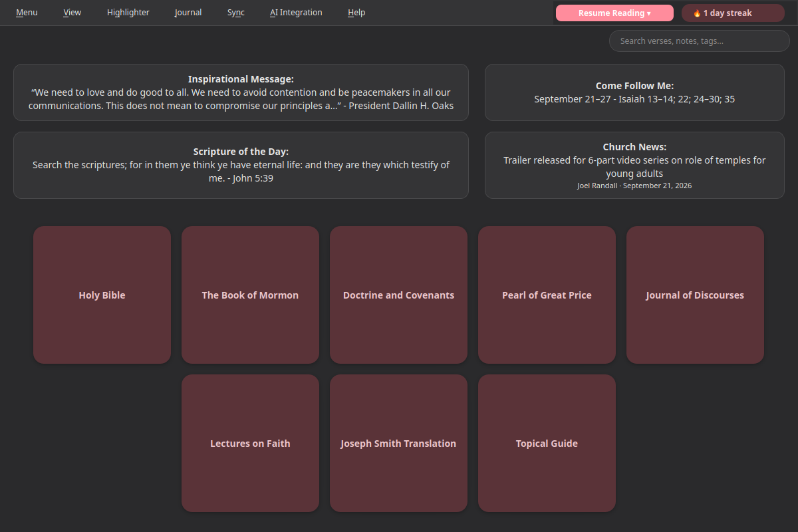
Task: Open the Help menu
Action: click(356, 13)
